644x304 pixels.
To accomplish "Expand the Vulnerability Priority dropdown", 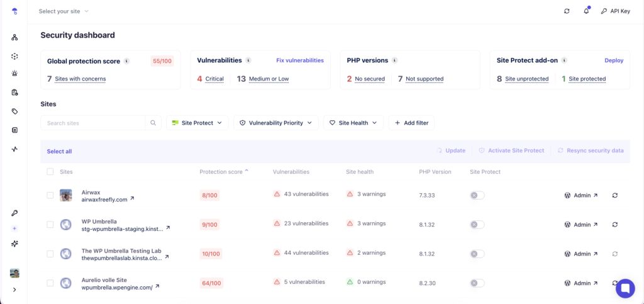I will pyautogui.click(x=275, y=123).
